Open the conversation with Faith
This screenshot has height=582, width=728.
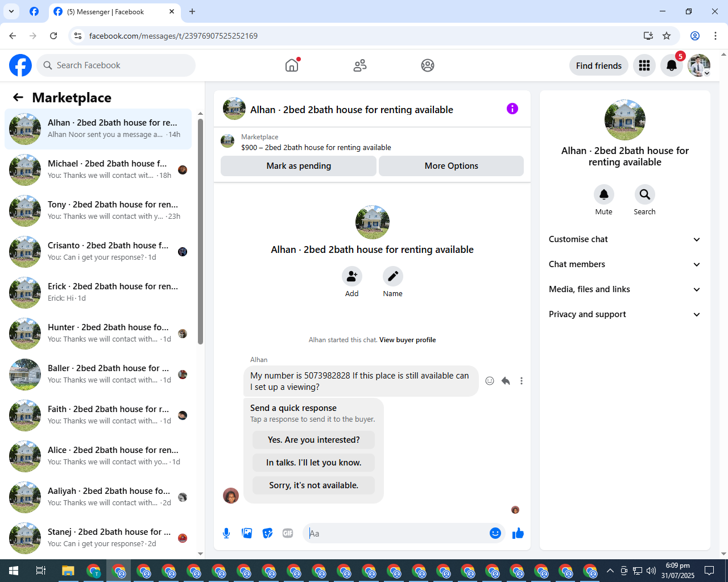[98, 415]
